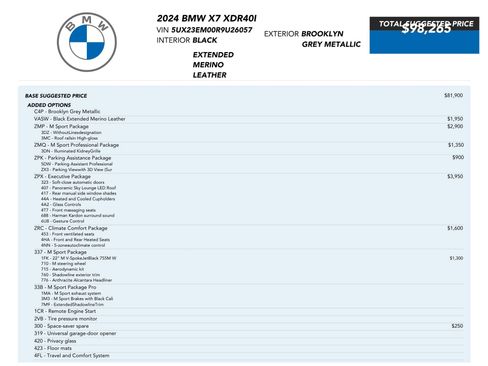Click '44A - Heated and Cooled Cupholders'
Image resolution: width=488 pixels, height=366 pixels.
point(78,199)
